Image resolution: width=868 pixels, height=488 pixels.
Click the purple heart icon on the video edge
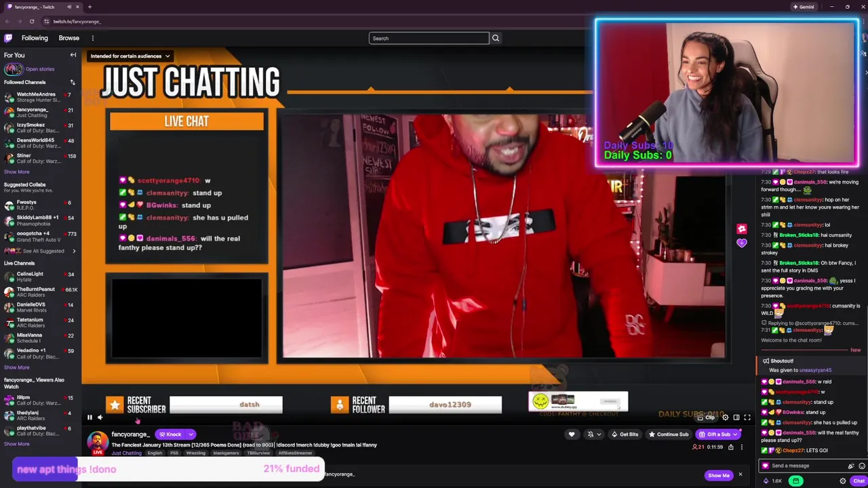click(x=741, y=243)
